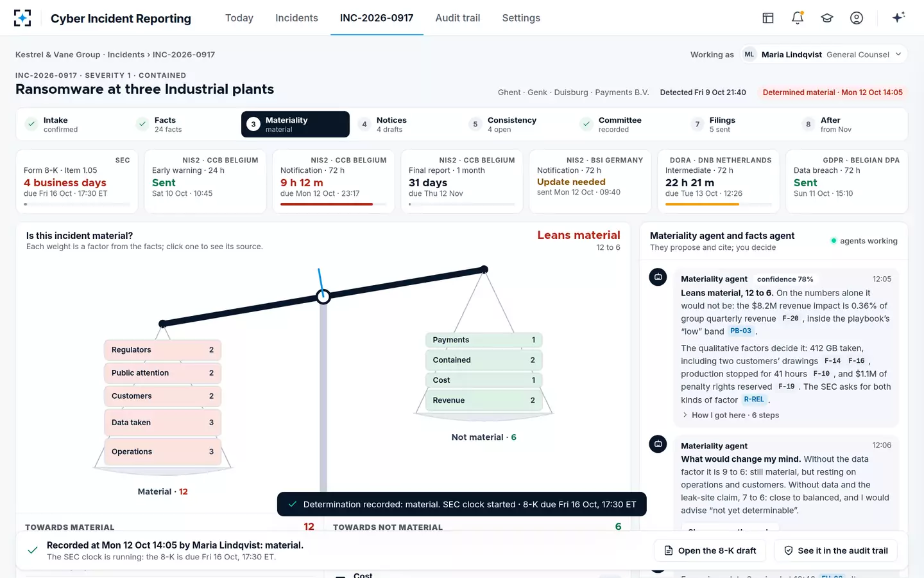Open the Working as Maria Lindqvist role dropdown
This screenshot has width=924, height=578.
coord(825,55)
